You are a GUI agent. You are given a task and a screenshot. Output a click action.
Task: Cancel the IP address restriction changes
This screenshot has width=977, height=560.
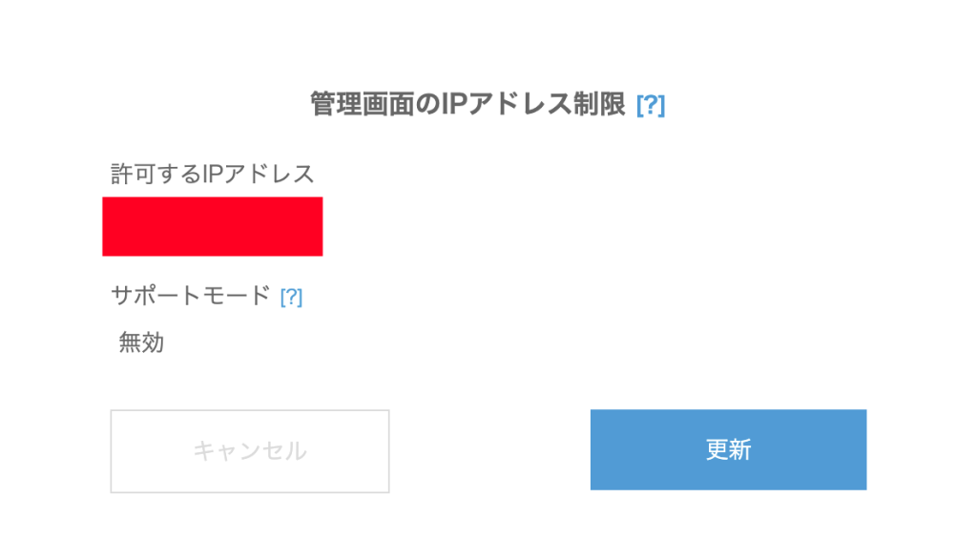[x=250, y=451]
